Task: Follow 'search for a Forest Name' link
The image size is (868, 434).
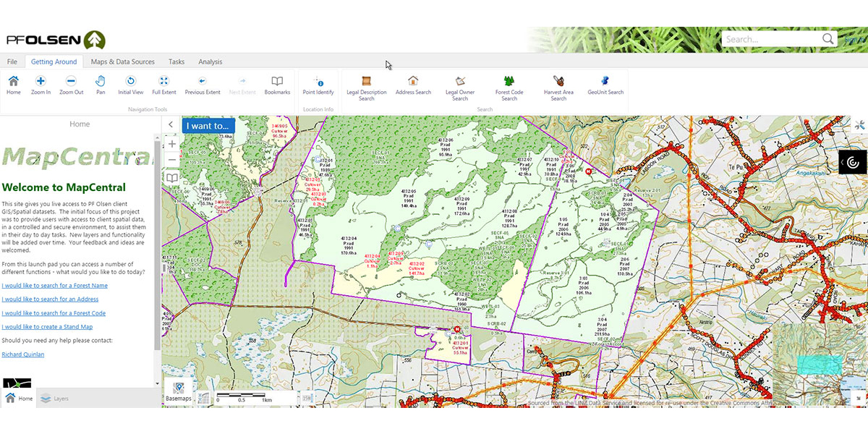Action: tap(54, 286)
